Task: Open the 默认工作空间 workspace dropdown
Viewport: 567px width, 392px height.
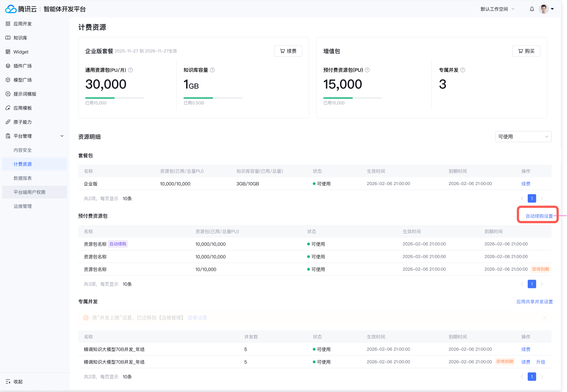Action: tap(497, 9)
